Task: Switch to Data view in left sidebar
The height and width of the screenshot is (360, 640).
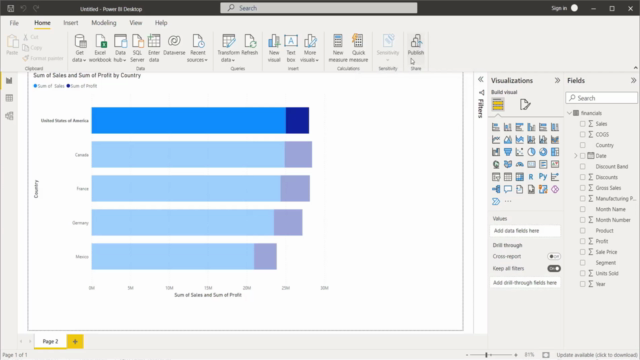Action: pos(9,98)
